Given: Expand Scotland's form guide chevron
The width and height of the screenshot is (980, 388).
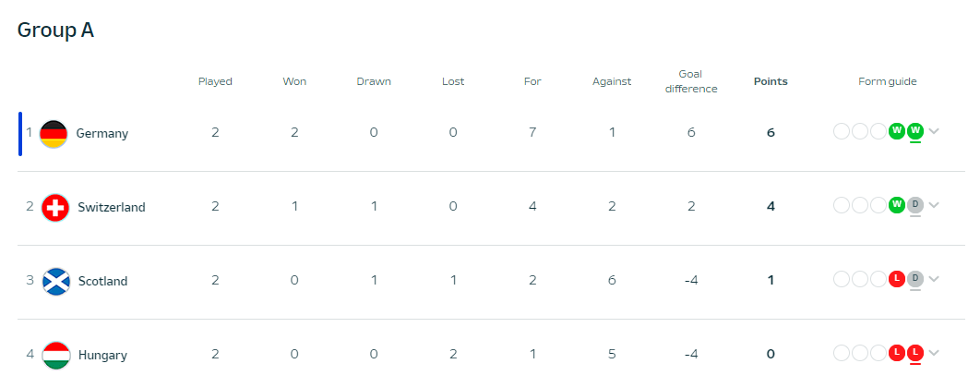Looking at the screenshot, I should pos(934,279).
